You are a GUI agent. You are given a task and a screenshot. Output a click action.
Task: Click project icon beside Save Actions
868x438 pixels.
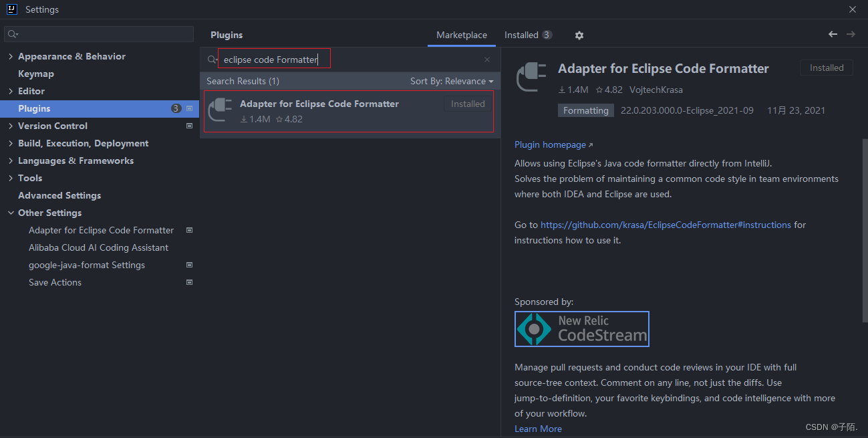point(189,282)
